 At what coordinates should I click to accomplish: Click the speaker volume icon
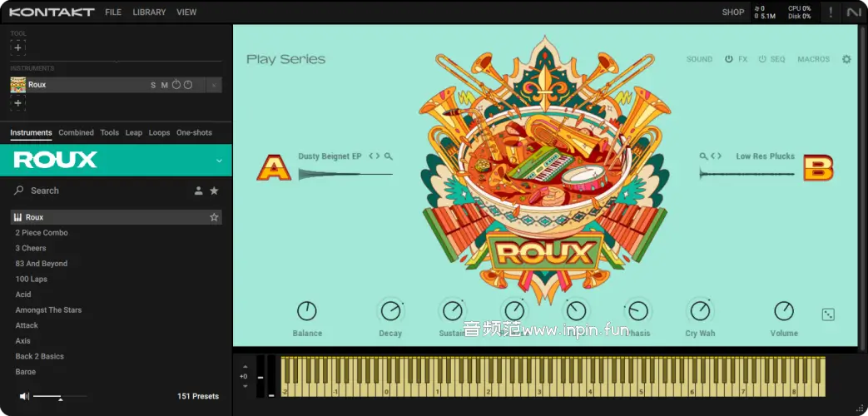tap(24, 396)
